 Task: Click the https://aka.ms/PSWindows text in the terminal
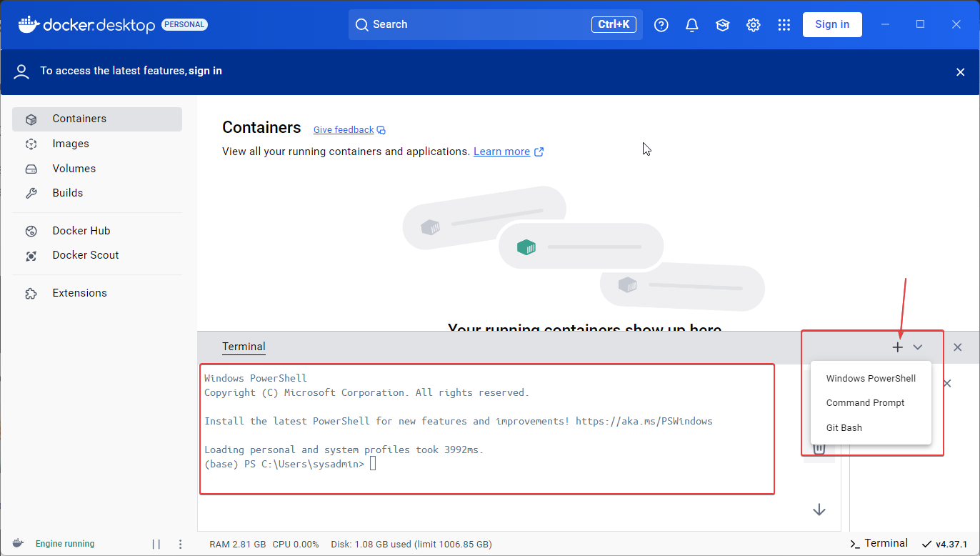tap(644, 421)
